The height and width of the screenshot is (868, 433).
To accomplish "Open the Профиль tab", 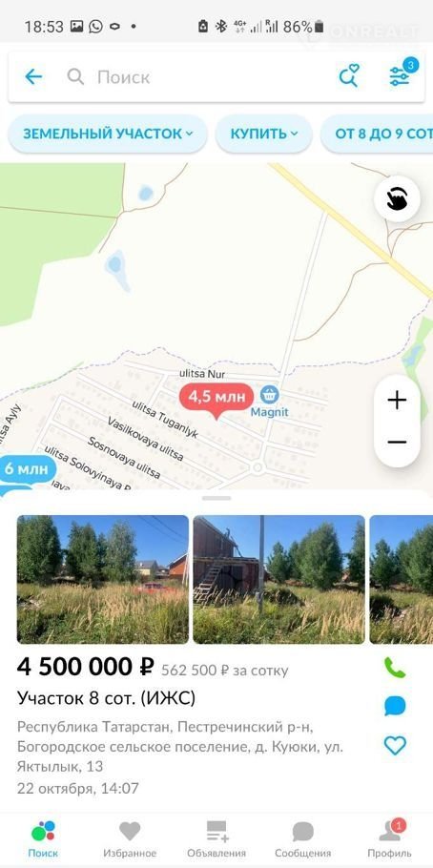I will (x=390, y=838).
